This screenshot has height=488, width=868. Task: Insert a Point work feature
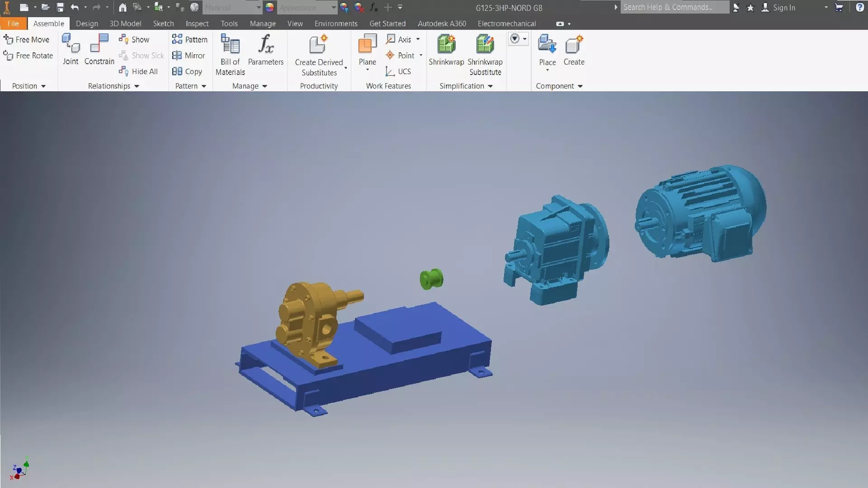[x=400, y=56]
